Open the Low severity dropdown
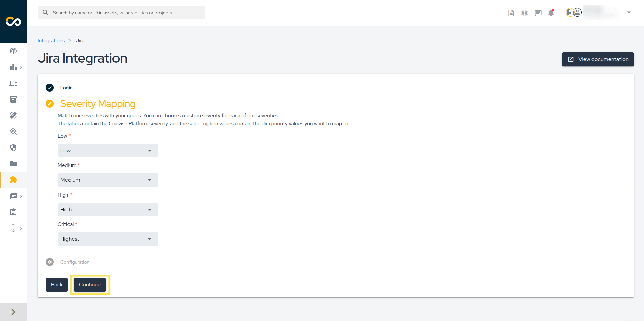644x321 pixels. tap(108, 151)
